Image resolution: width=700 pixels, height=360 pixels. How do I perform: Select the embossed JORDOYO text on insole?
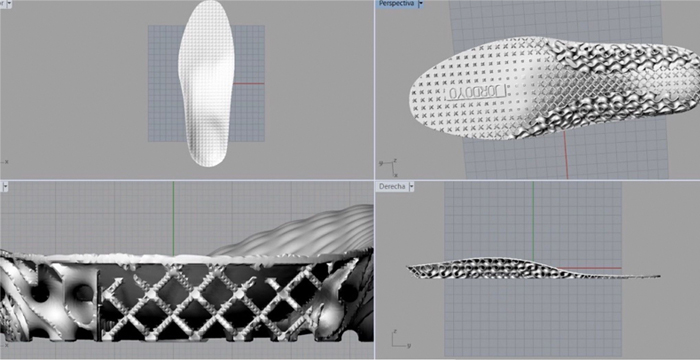478,92
